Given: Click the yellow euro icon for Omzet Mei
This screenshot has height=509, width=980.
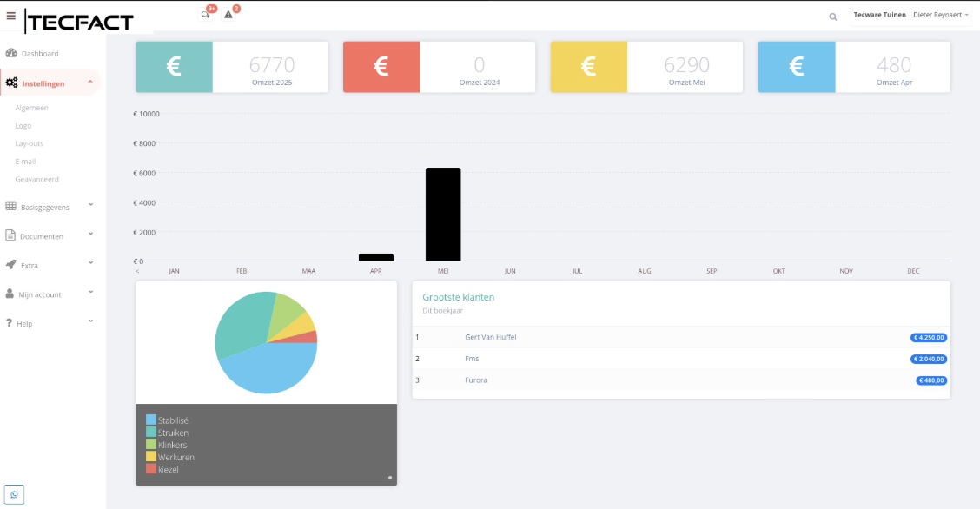Looking at the screenshot, I should point(588,67).
